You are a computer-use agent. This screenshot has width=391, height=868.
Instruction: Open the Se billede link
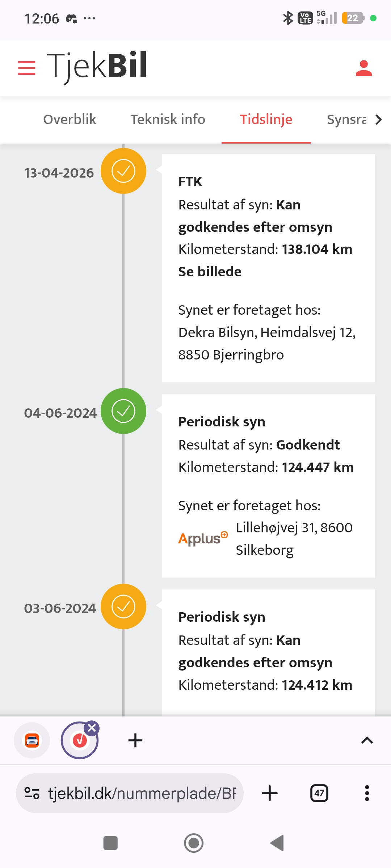(x=210, y=272)
